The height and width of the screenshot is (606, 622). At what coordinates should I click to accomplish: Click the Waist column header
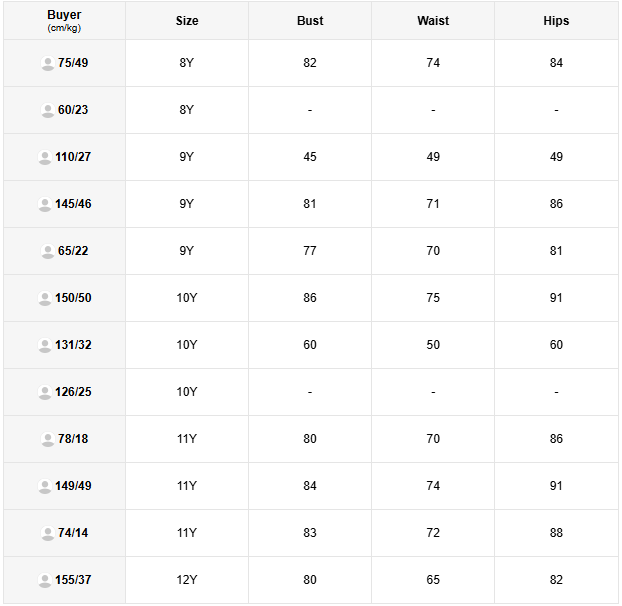[433, 21]
